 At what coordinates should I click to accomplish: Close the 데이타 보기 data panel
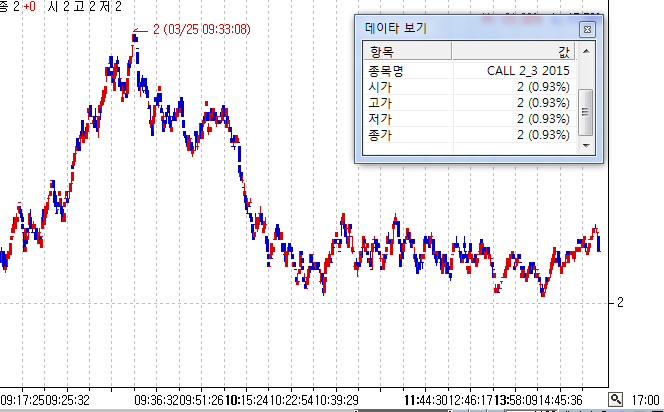point(587,29)
